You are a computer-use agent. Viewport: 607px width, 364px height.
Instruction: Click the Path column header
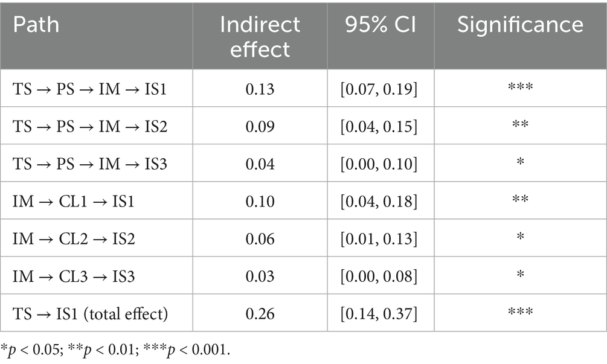click(x=34, y=25)
